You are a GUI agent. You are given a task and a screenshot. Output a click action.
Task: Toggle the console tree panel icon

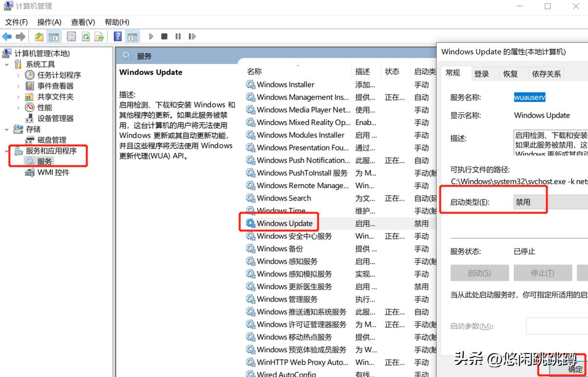[54, 36]
